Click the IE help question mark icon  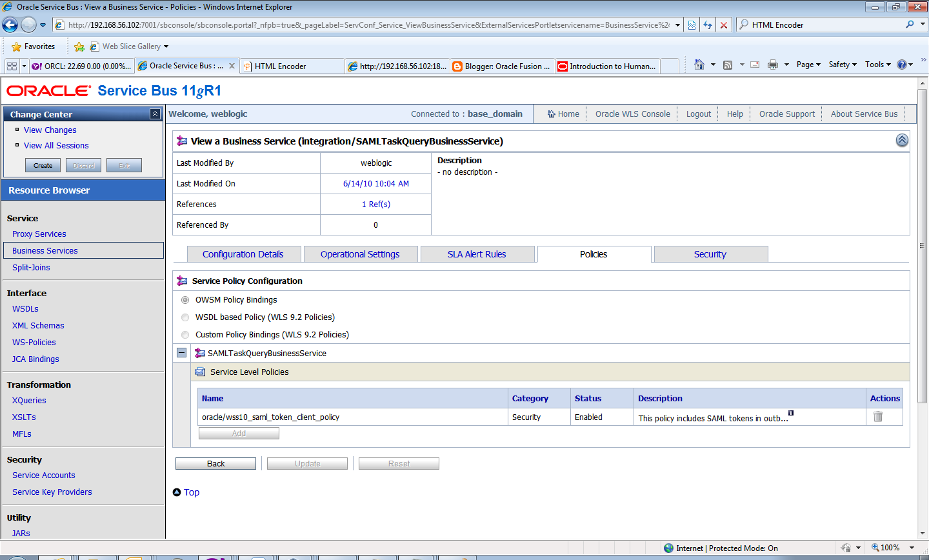(x=902, y=65)
